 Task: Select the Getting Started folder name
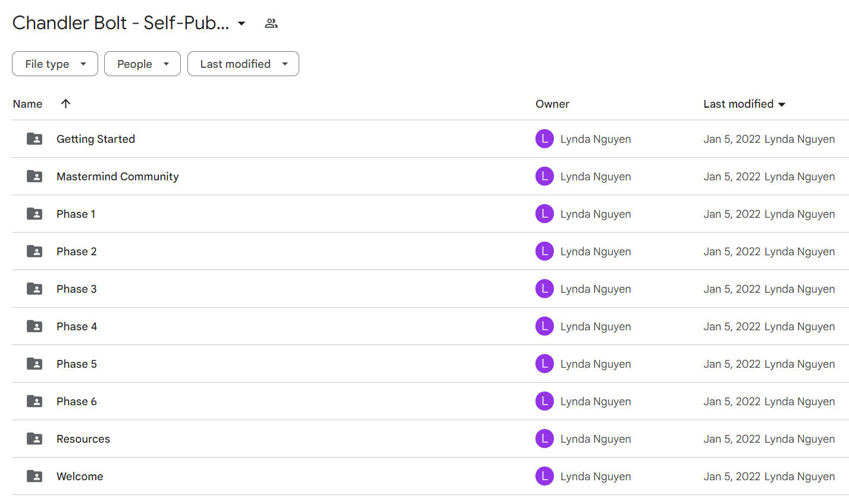click(96, 139)
